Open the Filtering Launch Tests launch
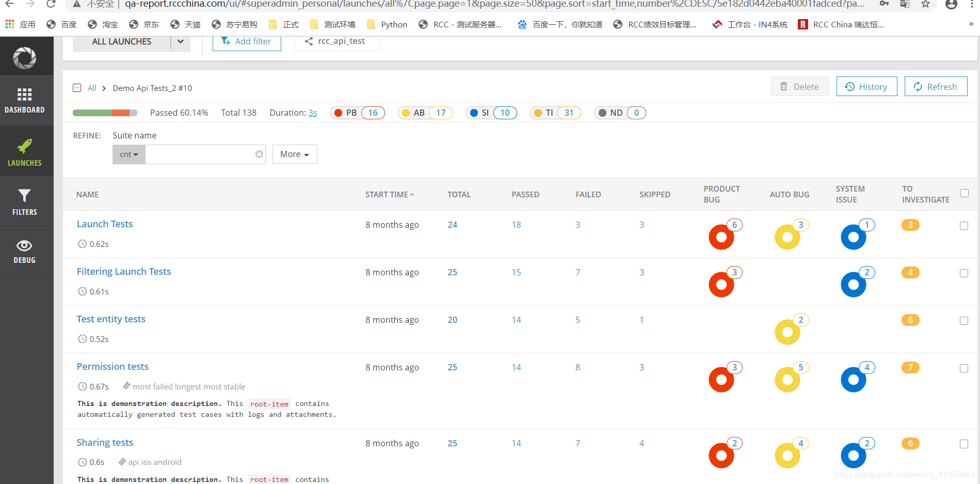 click(124, 271)
